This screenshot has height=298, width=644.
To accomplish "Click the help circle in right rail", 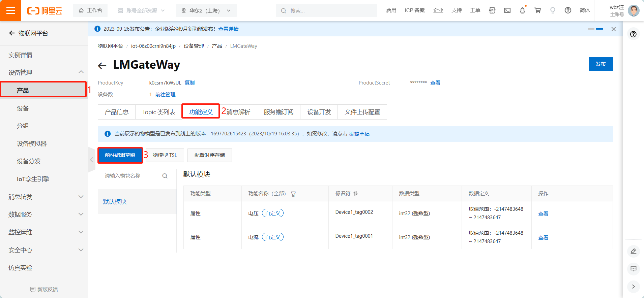I will (634, 34).
